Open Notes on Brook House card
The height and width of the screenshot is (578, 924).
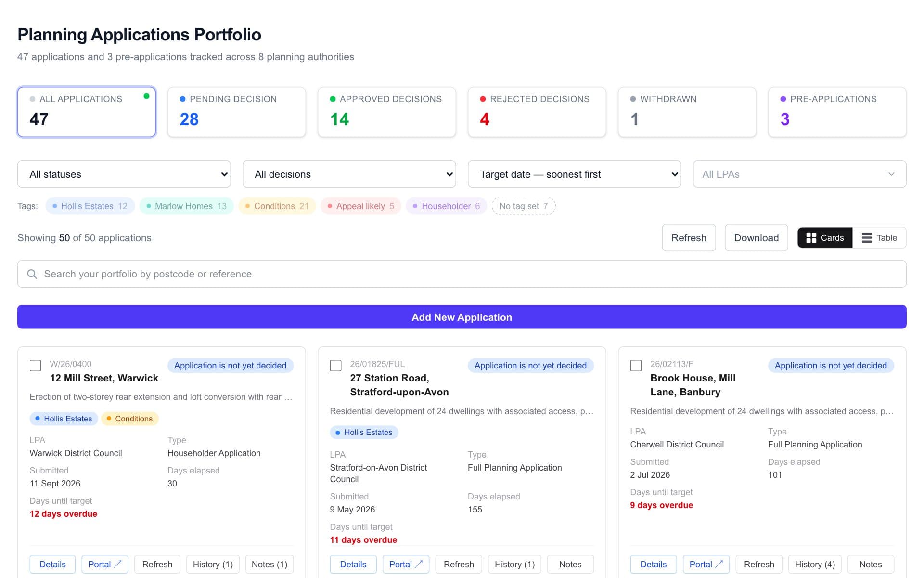point(871,564)
